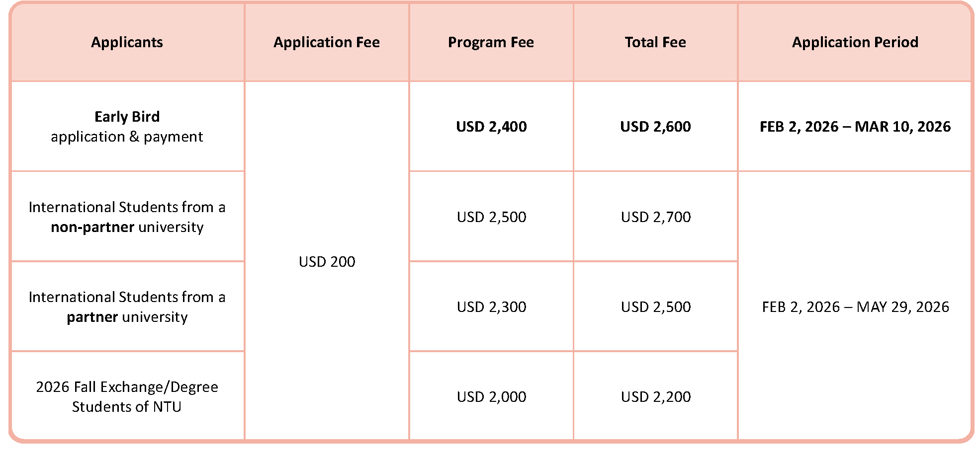Click the USD 2,000 program fee
This screenshot has width=980, height=457.
[x=491, y=397]
